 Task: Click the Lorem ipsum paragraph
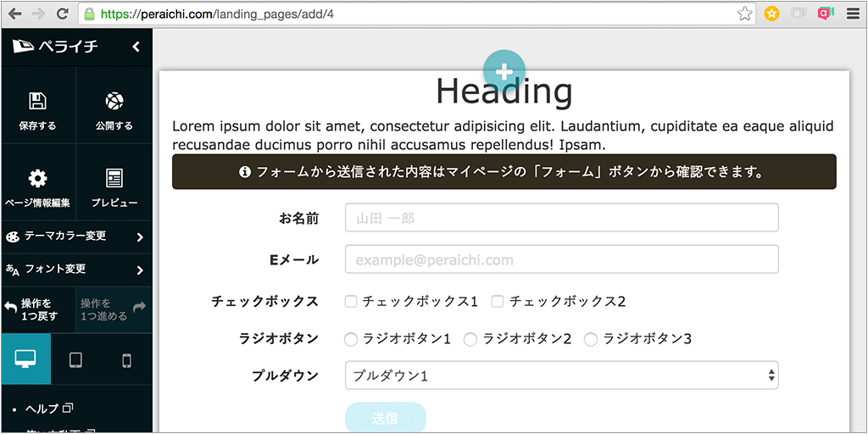click(504, 136)
